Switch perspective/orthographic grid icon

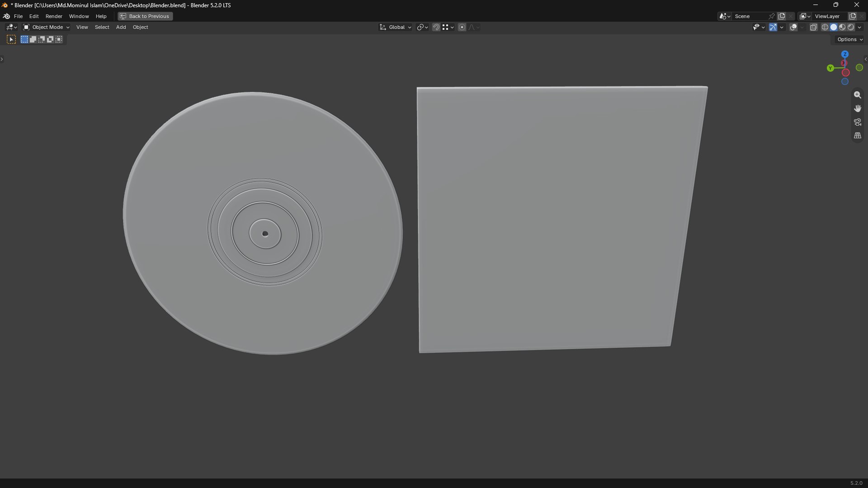click(857, 136)
